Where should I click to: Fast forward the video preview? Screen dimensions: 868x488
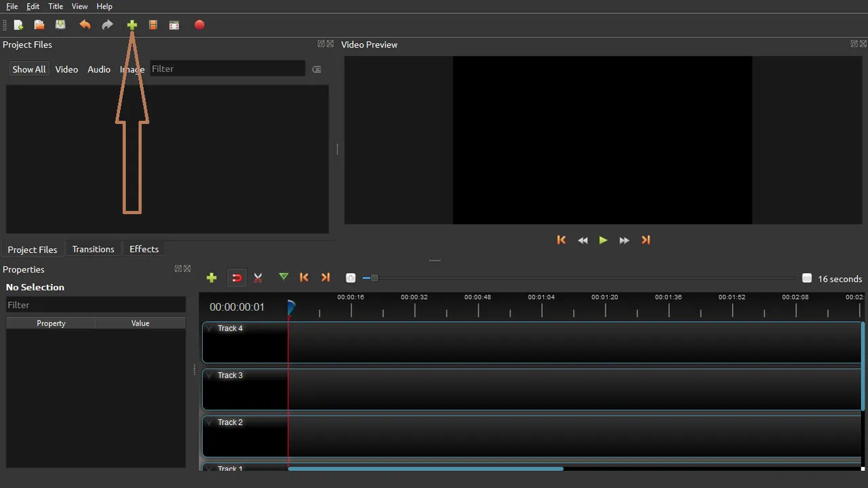(624, 240)
